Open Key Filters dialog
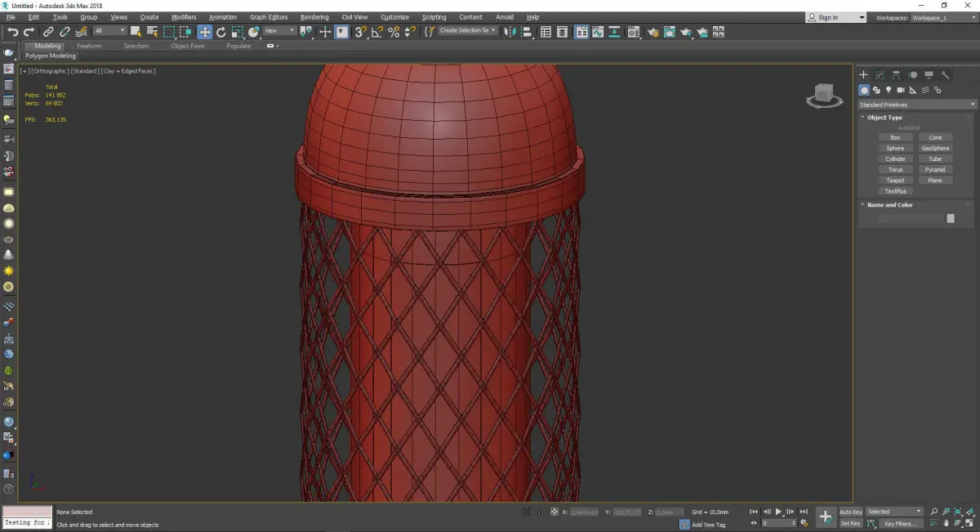This screenshot has width=980, height=532. point(899,523)
